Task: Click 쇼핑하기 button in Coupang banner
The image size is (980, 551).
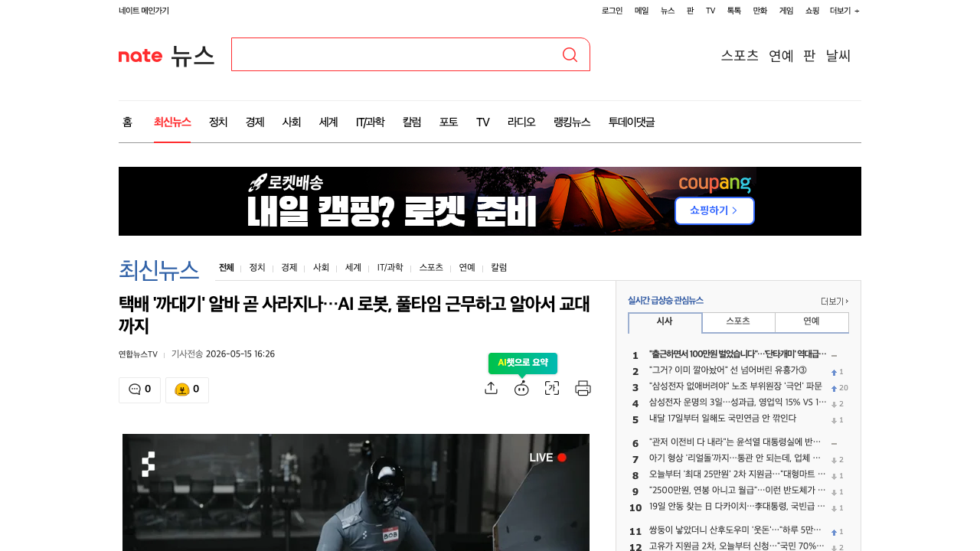Action: point(714,210)
